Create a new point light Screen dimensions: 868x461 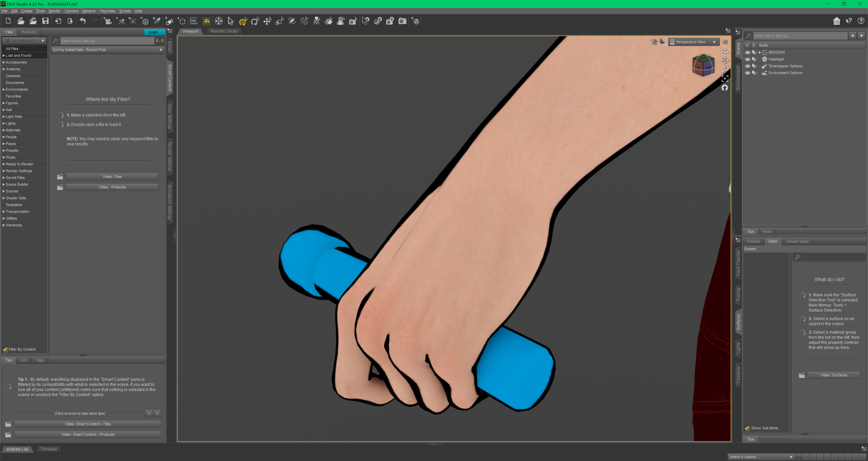point(132,21)
